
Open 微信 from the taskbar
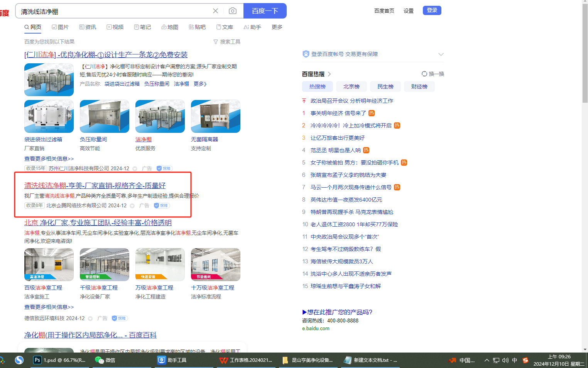[x=105, y=360]
